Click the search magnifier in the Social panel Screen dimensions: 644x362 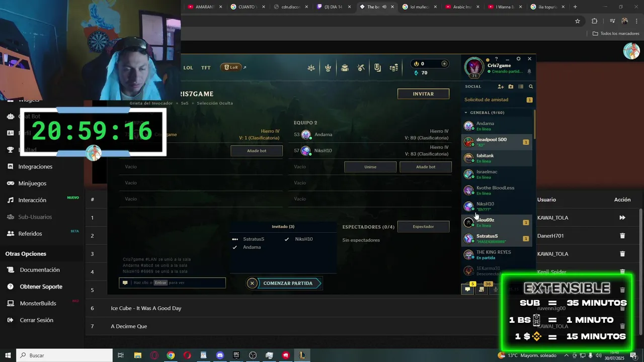pyautogui.click(x=531, y=86)
